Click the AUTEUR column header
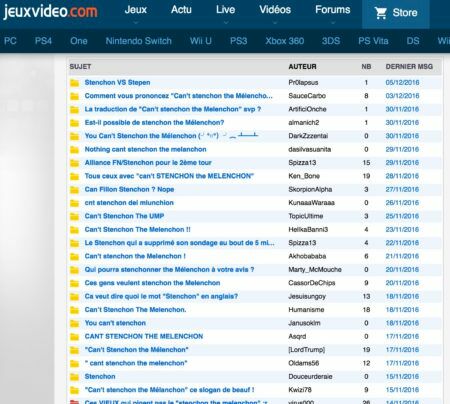 [x=302, y=67]
